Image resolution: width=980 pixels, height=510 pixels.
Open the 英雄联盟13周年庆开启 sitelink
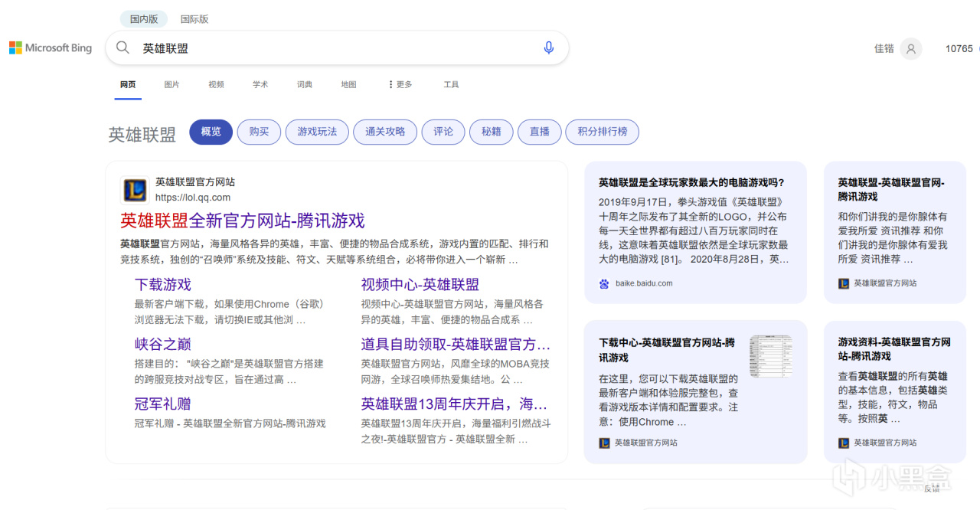[x=456, y=404]
